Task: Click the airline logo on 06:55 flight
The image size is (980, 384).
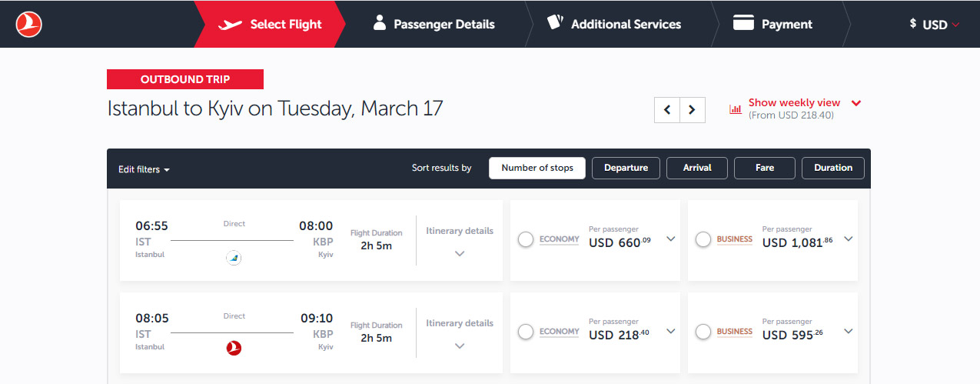Action: [234, 259]
